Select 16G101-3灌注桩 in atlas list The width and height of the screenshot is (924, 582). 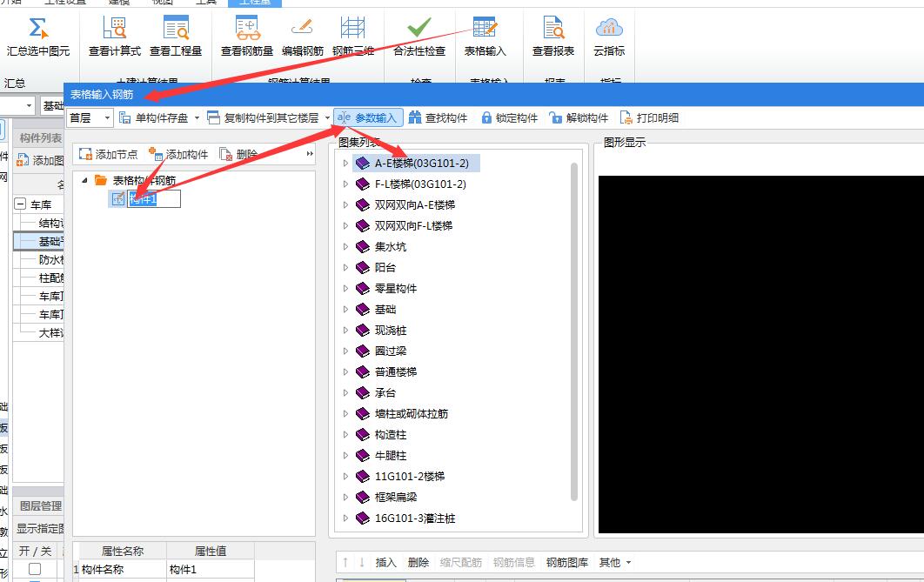pyautogui.click(x=415, y=518)
